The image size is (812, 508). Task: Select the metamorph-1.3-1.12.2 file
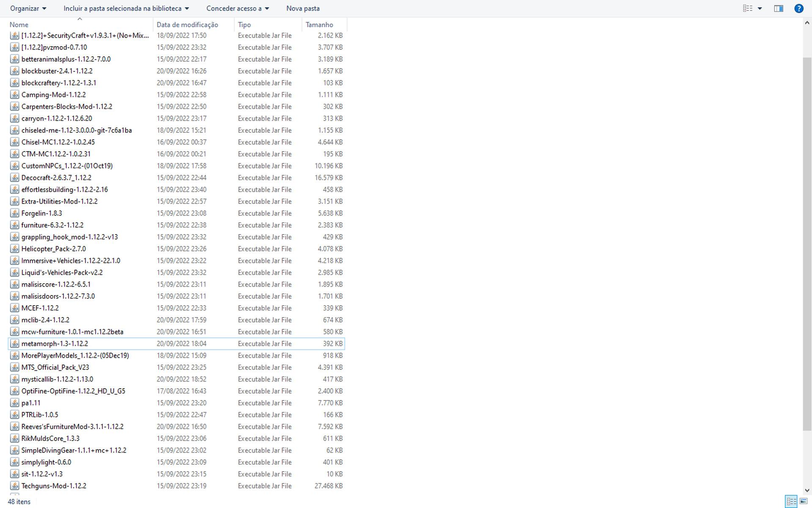(55, 344)
